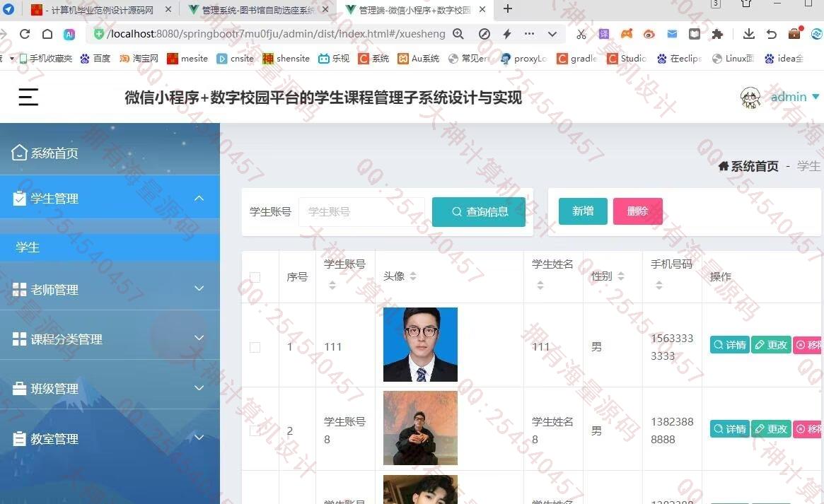Close the 图书馆自助选座 tab
This screenshot has height=504, width=824.
tap(326, 9)
